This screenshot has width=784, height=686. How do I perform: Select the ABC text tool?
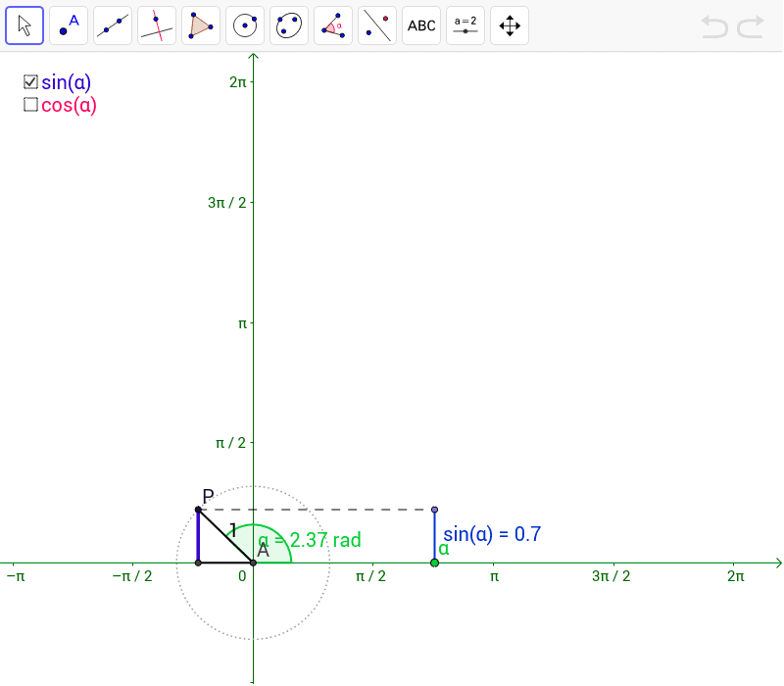(421, 25)
